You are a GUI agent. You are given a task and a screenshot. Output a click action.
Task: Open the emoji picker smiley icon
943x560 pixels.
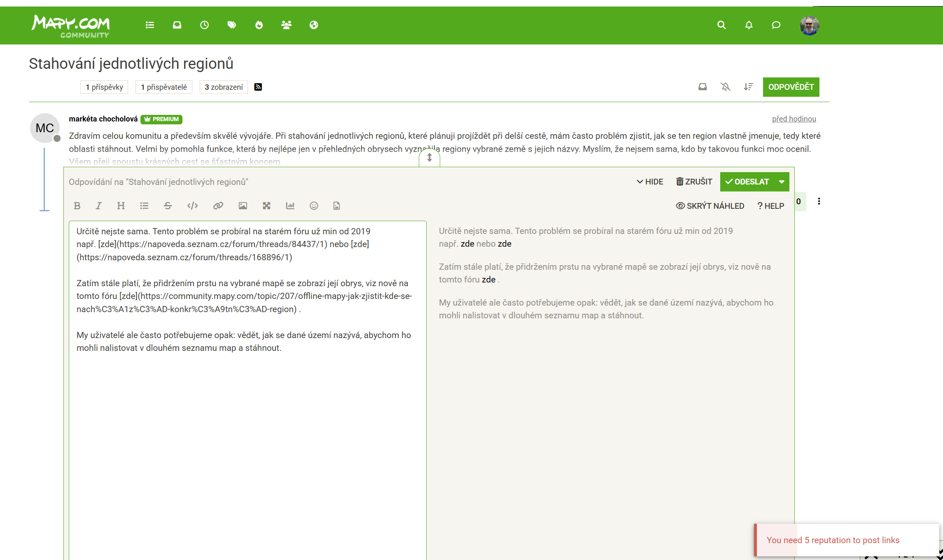coord(314,206)
